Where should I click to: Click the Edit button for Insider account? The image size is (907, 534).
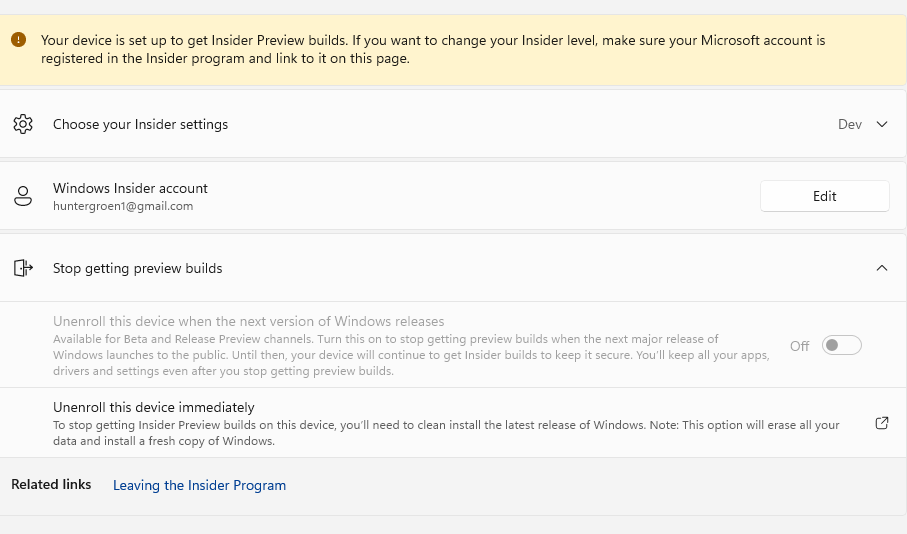coord(824,196)
